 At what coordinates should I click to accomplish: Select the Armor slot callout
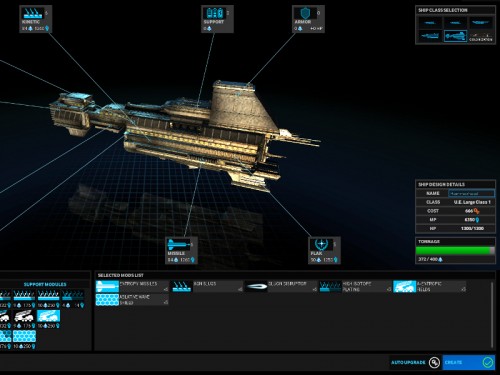[308, 19]
